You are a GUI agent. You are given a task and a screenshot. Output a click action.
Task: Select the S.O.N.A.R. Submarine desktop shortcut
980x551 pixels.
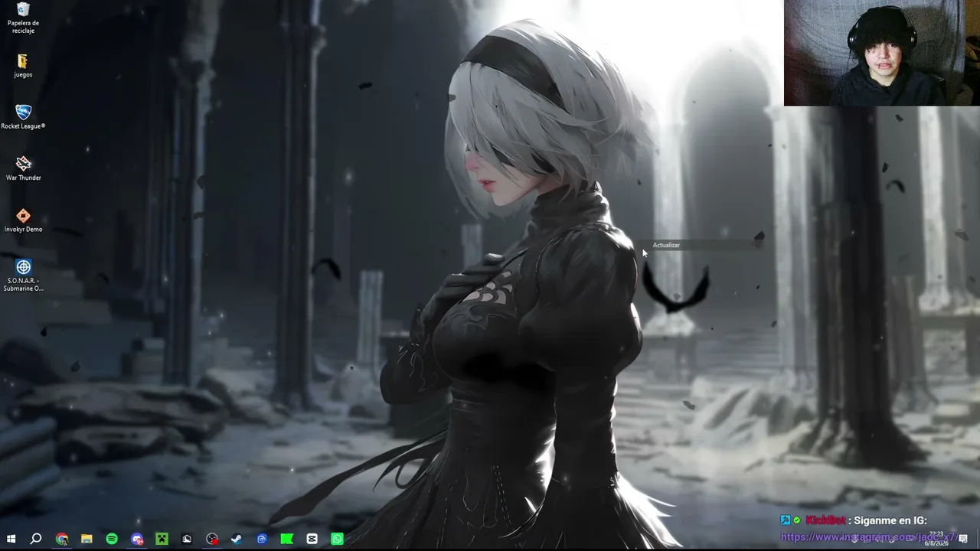[x=23, y=275]
